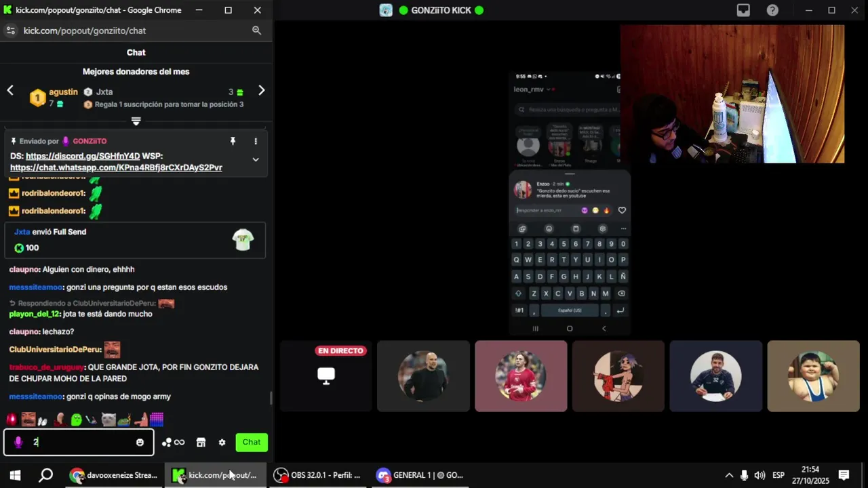Open the Windows Start menu
The image size is (868, 488).
15,475
